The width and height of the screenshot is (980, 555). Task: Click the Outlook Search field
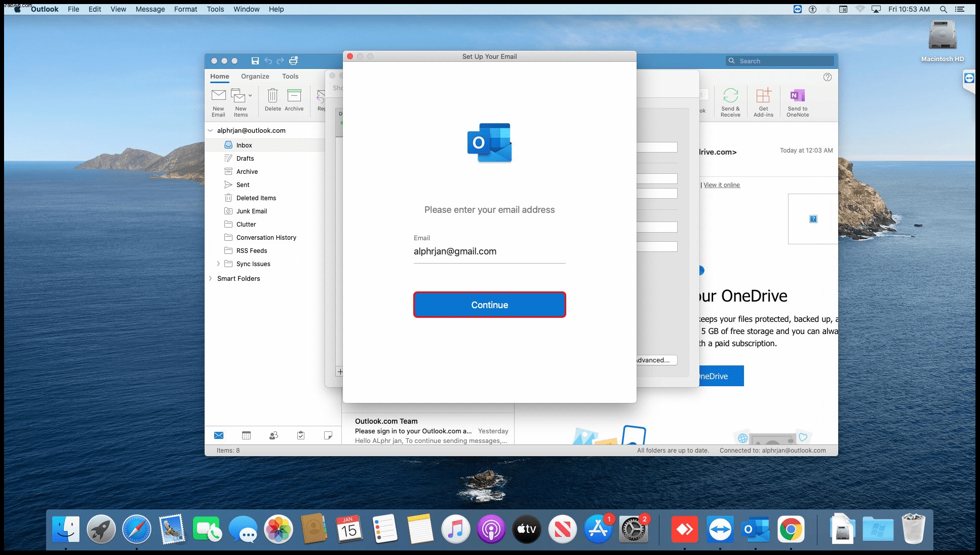pyautogui.click(x=780, y=61)
